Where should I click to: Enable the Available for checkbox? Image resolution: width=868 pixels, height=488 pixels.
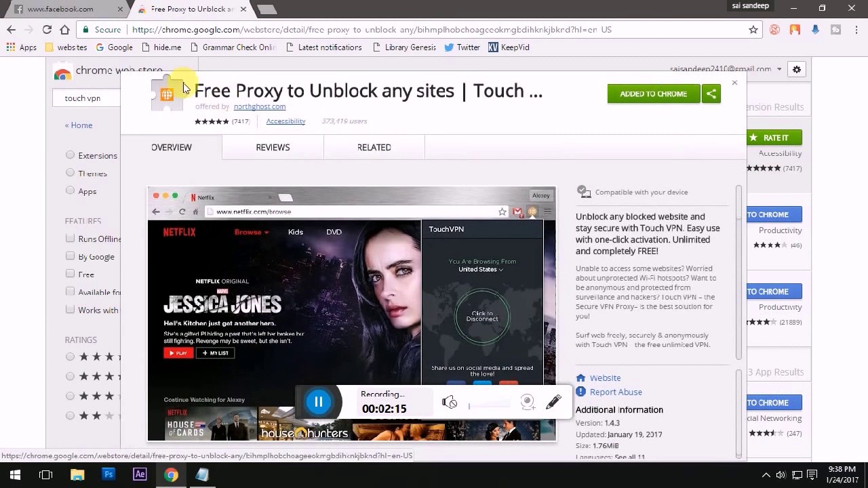click(x=70, y=291)
